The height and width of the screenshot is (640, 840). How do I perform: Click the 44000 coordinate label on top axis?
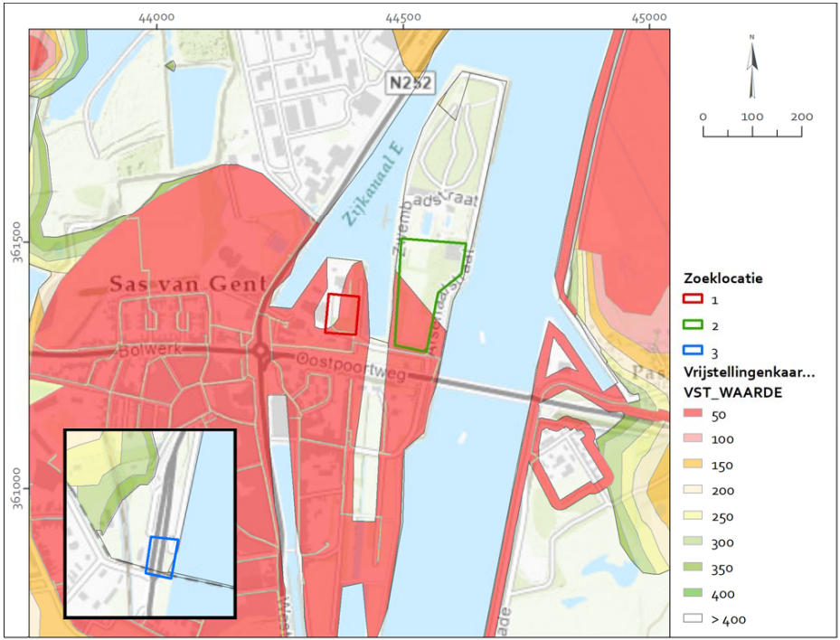click(x=156, y=17)
